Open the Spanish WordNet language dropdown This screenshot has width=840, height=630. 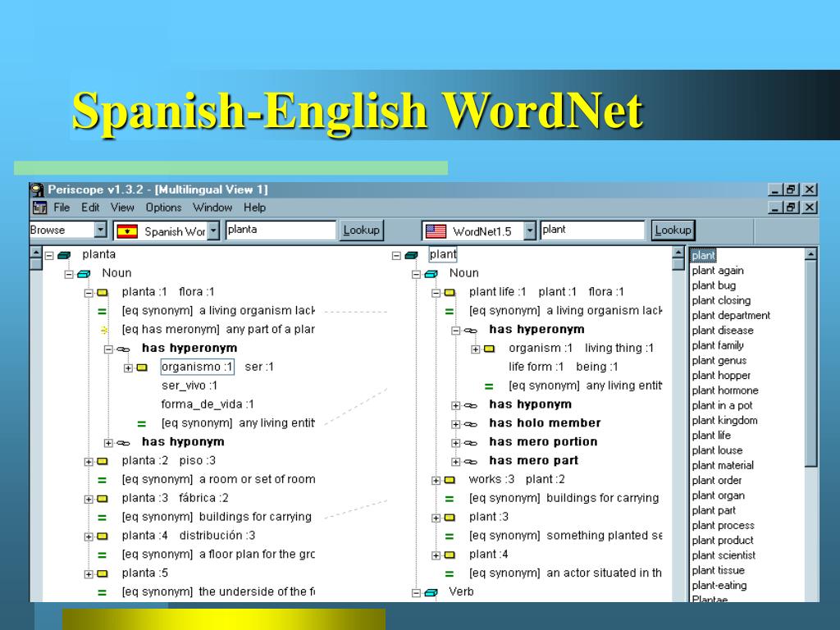pyautogui.click(x=213, y=231)
